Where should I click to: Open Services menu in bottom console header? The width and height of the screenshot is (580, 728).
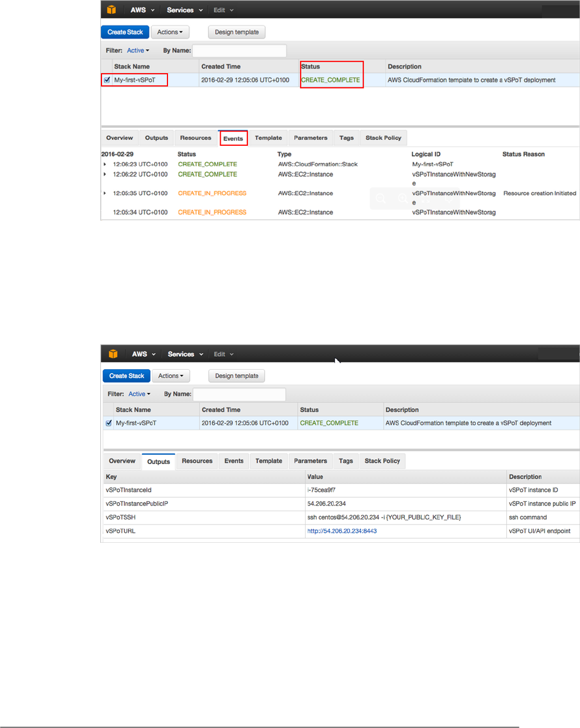point(186,354)
